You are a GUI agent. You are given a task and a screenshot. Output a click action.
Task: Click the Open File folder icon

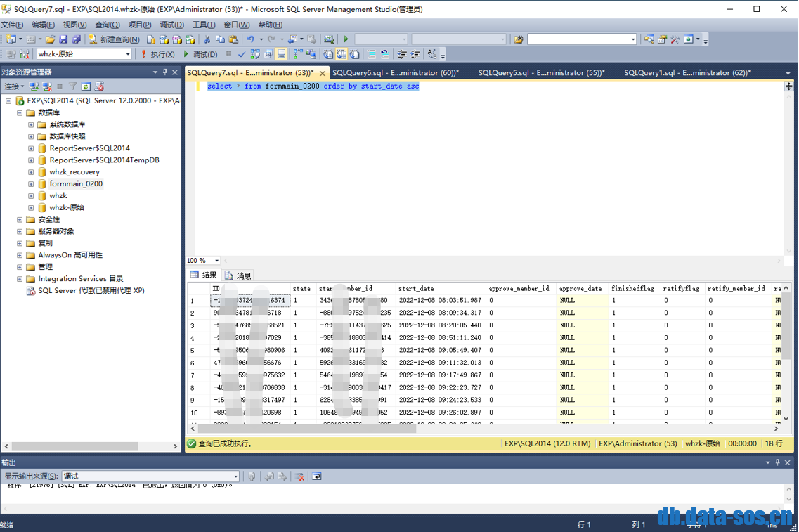(x=51, y=39)
